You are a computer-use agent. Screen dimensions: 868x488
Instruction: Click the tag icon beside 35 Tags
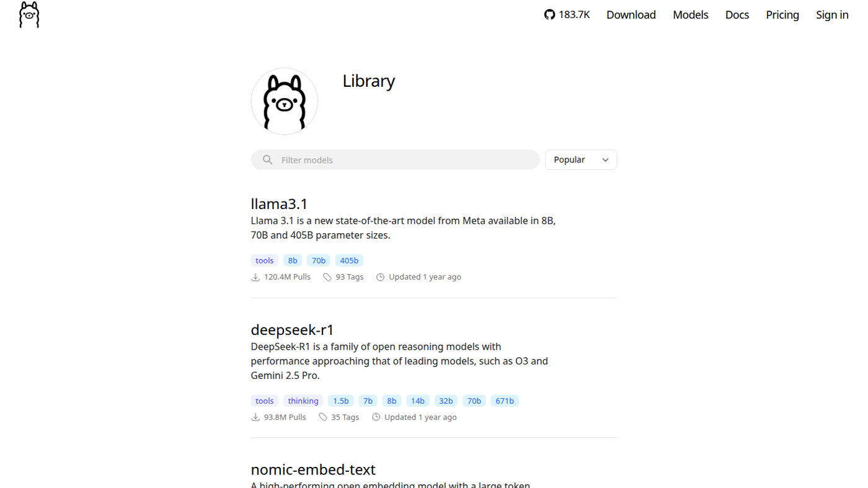(x=323, y=417)
